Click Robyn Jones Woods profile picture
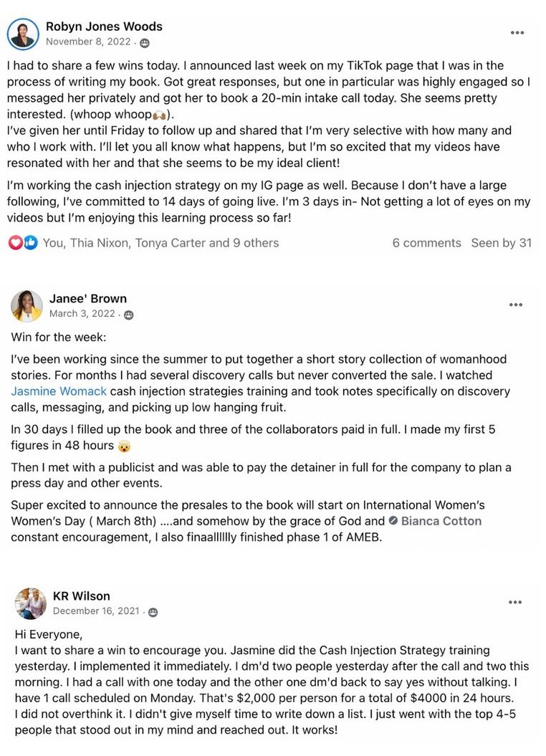Screen dimensions: 546x756 pos(23,34)
